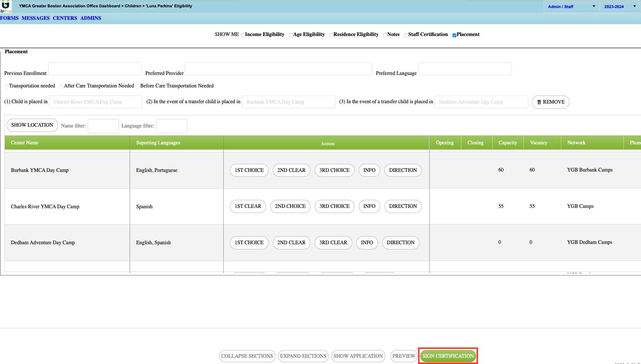Click the Capacity column header
This screenshot has height=364, width=641.
point(508,143)
